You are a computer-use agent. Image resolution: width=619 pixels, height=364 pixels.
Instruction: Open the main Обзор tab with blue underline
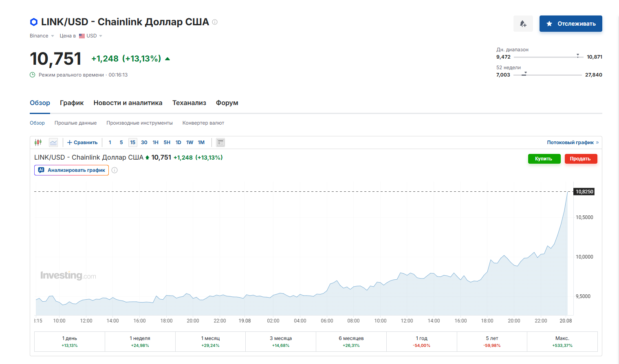[x=40, y=103]
